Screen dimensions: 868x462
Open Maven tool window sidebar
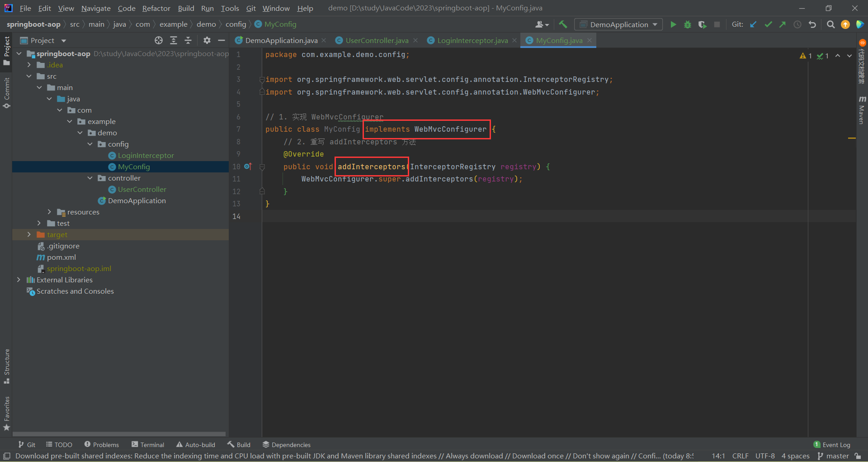[862, 110]
